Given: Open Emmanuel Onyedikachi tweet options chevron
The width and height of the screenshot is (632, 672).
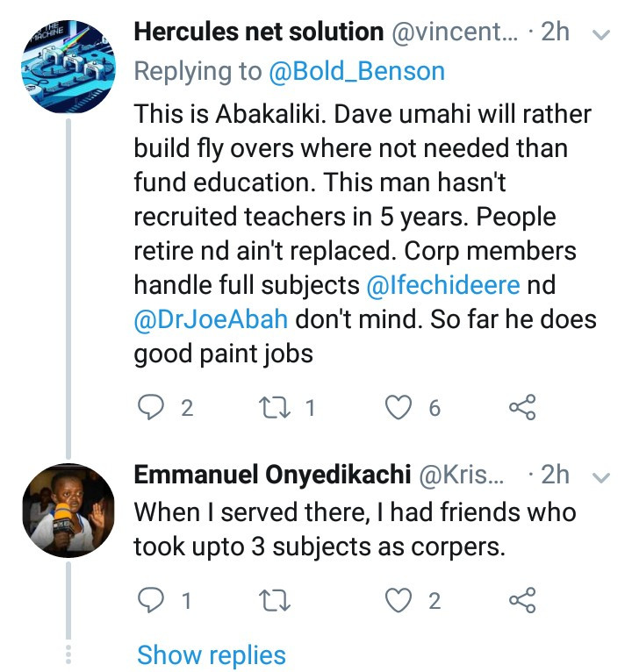Looking at the screenshot, I should point(601,476).
